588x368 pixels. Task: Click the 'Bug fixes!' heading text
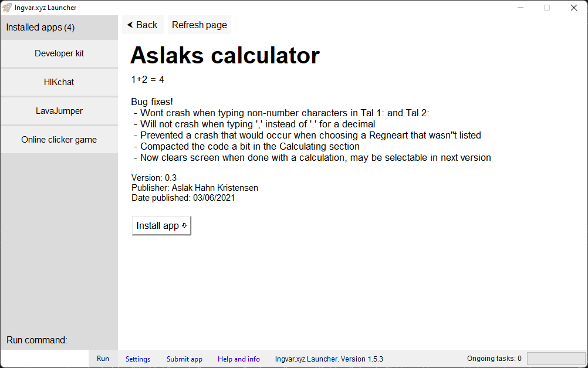coord(152,102)
